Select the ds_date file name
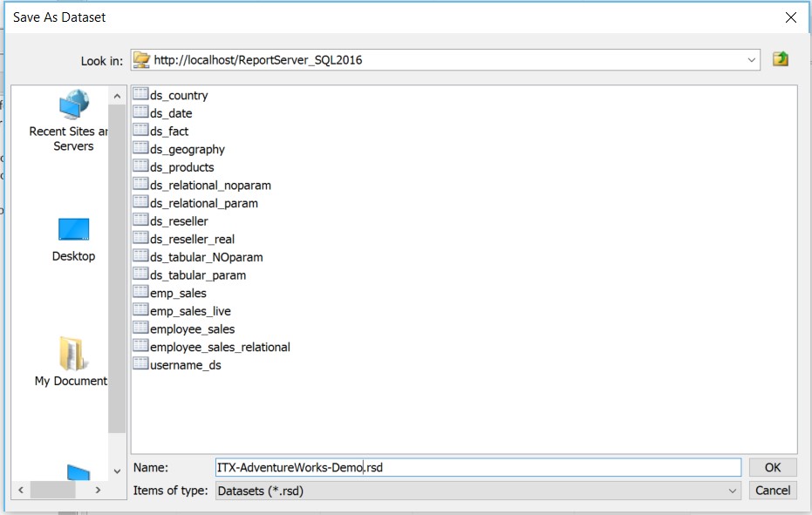This screenshot has width=812, height=515. pos(171,113)
